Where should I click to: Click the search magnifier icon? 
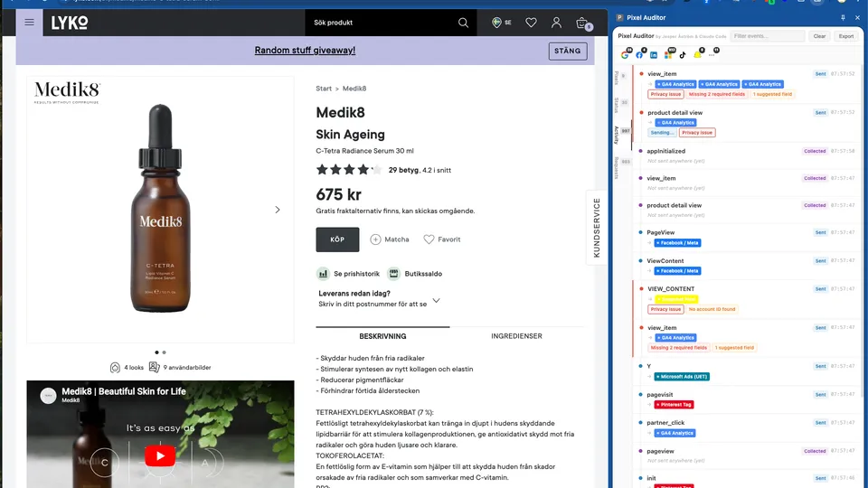click(463, 23)
